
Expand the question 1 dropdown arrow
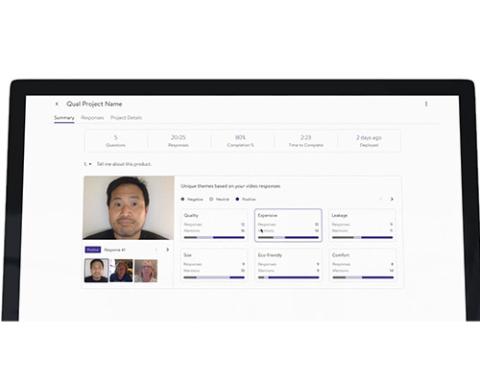[x=90, y=164]
